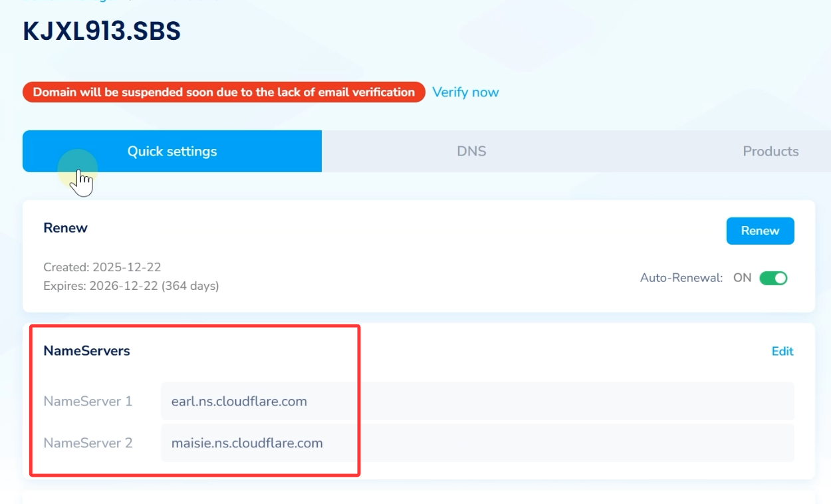Click the KJXL913.SBS domain heading
This screenshot has width=831, height=504.
pos(102,32)
